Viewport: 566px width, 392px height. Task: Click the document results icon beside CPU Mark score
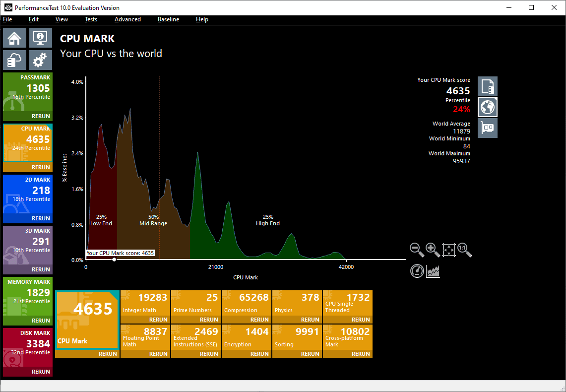[488, 86]
